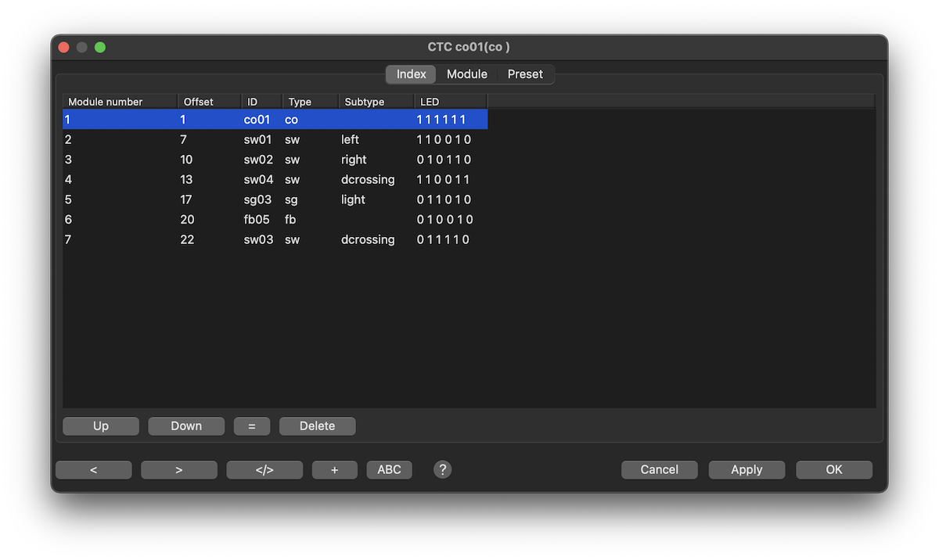Click the next '>' navigation button
Viewport: 939px width, 560px height.
click(179, 469)
